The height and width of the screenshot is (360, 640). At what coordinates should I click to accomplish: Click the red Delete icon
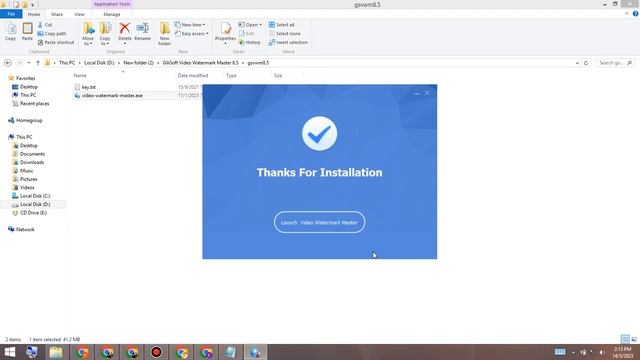pyautogui.click(x=124, y=29)
